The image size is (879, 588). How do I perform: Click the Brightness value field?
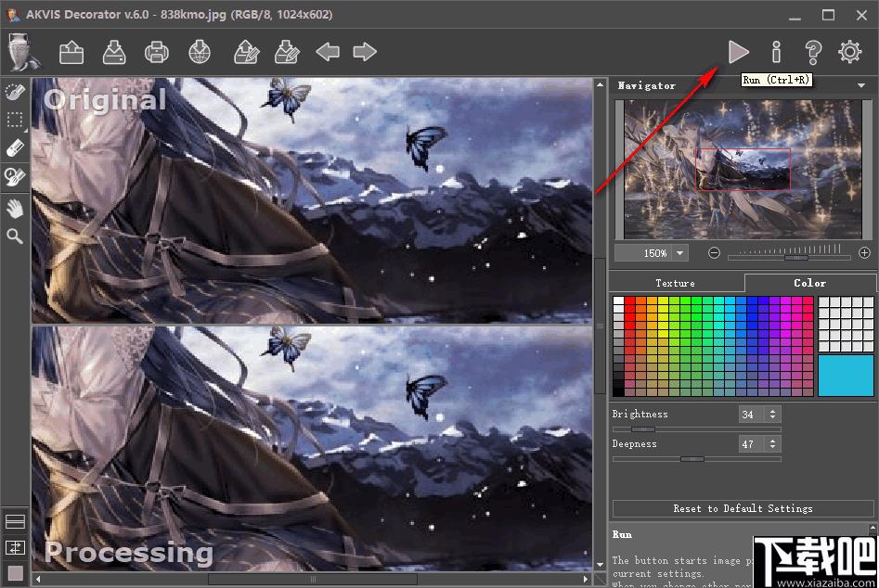753,415
